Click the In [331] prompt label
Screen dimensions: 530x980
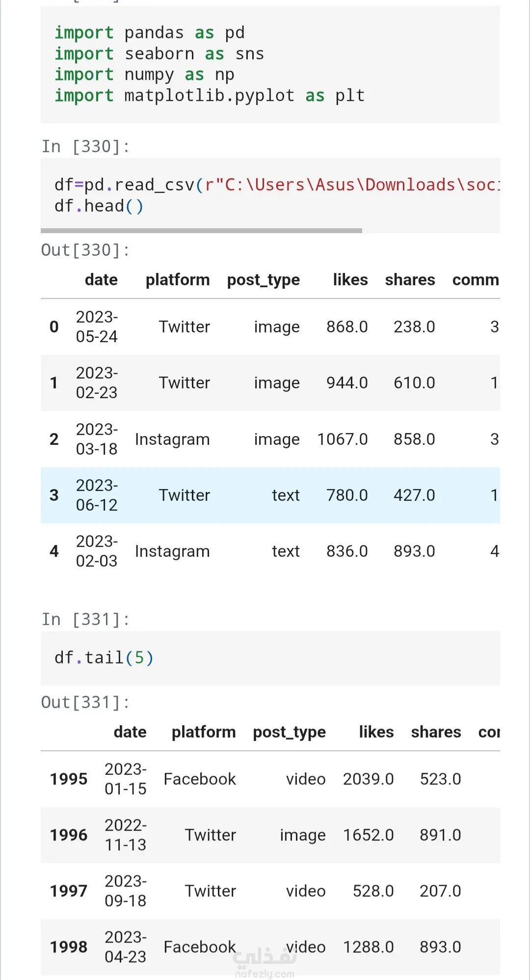click(x=85, y=620)
